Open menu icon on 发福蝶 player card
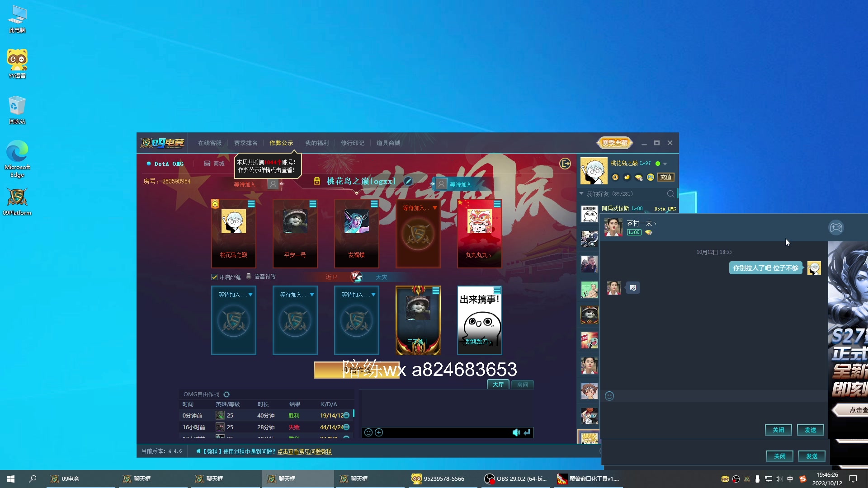The height and width of the screenshot is (488, 868). [374, 204]
